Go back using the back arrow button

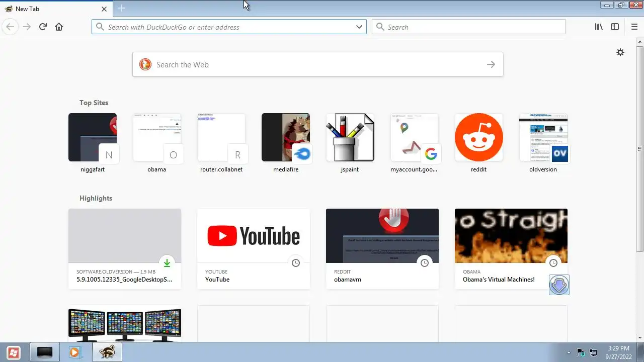tap(10, 27)
